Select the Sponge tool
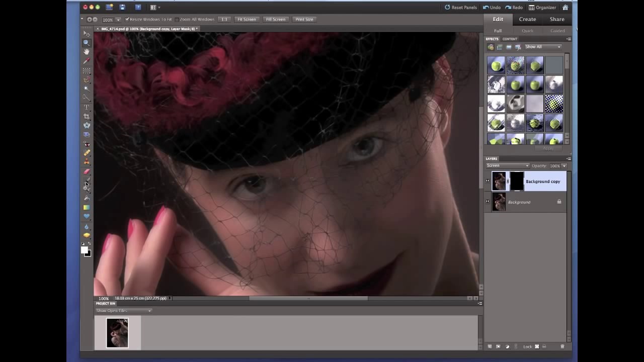 click(x=87, y=235)
